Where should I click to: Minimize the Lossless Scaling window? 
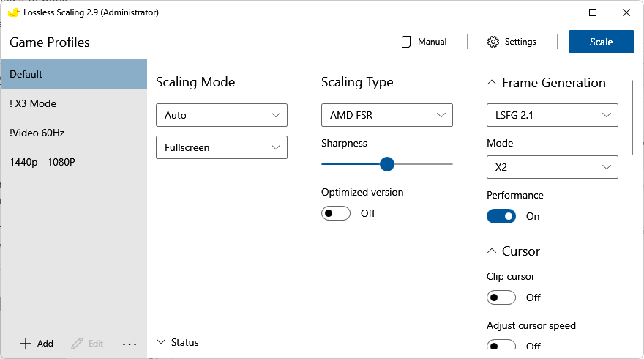(559, 12)
